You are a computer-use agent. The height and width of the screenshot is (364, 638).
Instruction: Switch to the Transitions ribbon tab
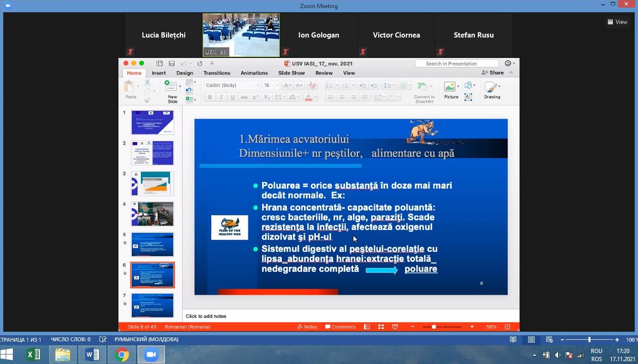tap(216, 73)
